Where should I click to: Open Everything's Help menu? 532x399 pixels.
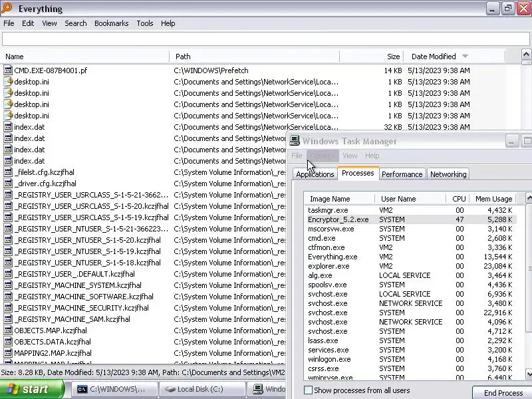[168, 23]
